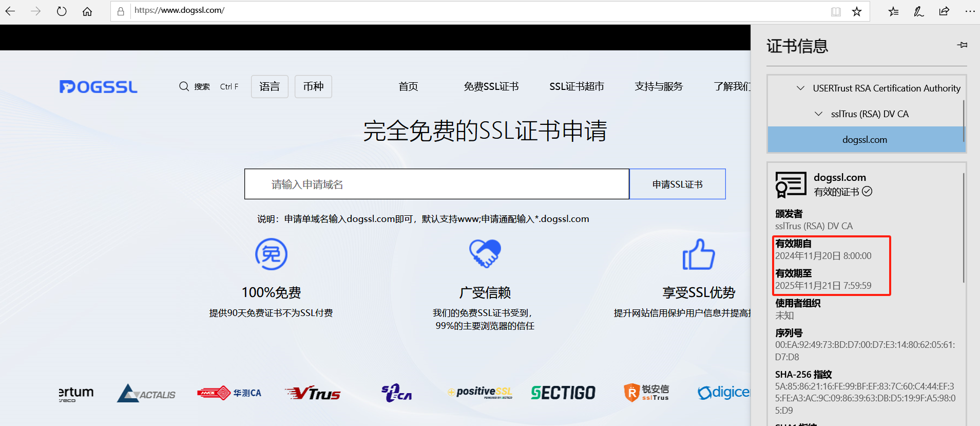
Task: Click the padlock site security icon
Action: 121,11
